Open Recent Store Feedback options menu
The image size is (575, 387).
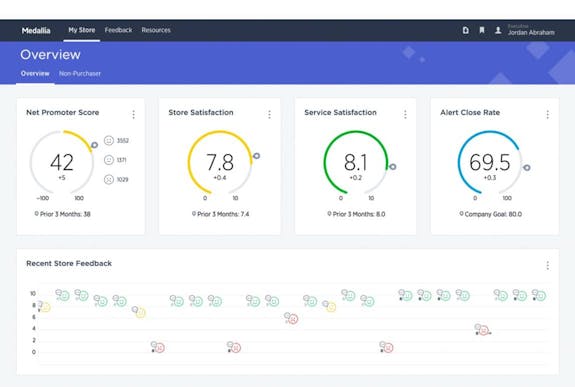(x=547, y=266)
